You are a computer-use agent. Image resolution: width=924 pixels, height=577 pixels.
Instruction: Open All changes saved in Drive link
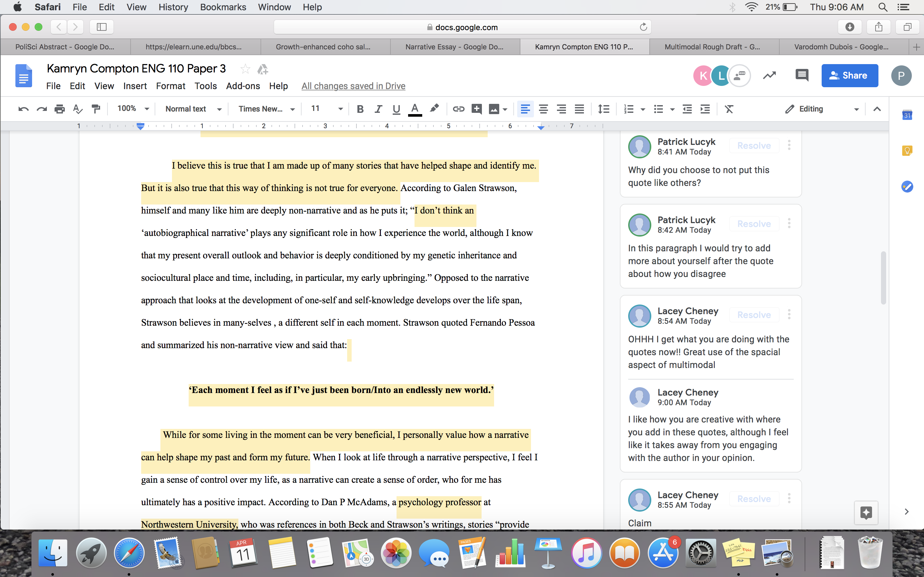point(353,86)
